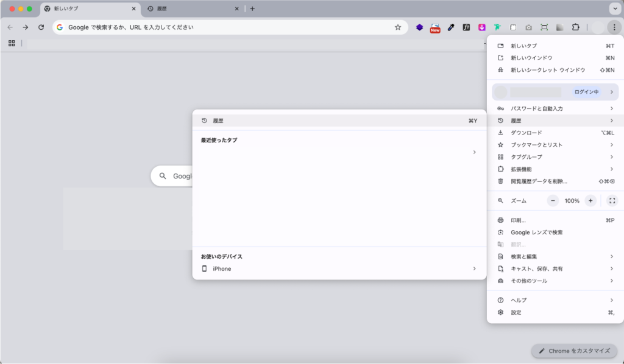Open the Extensions puzzle piece icon
The width and height of the screenshot is (624, 364).
(x=575, y=27)
